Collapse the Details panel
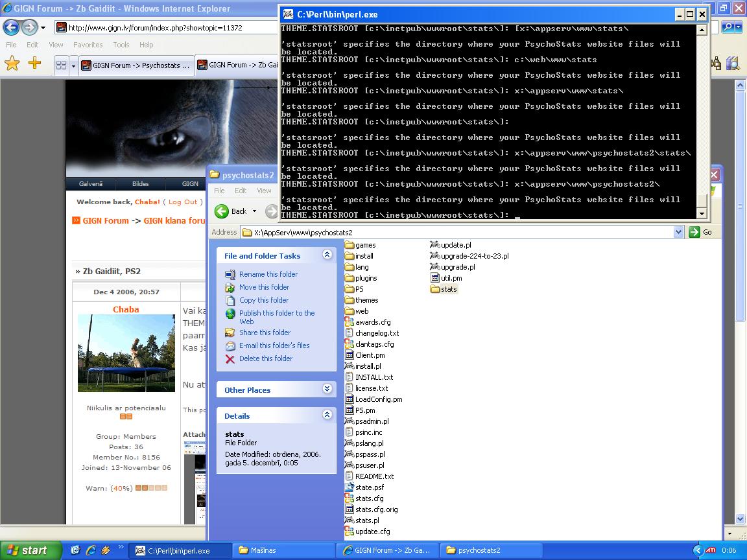747x560 pixels. click(327, 415)
